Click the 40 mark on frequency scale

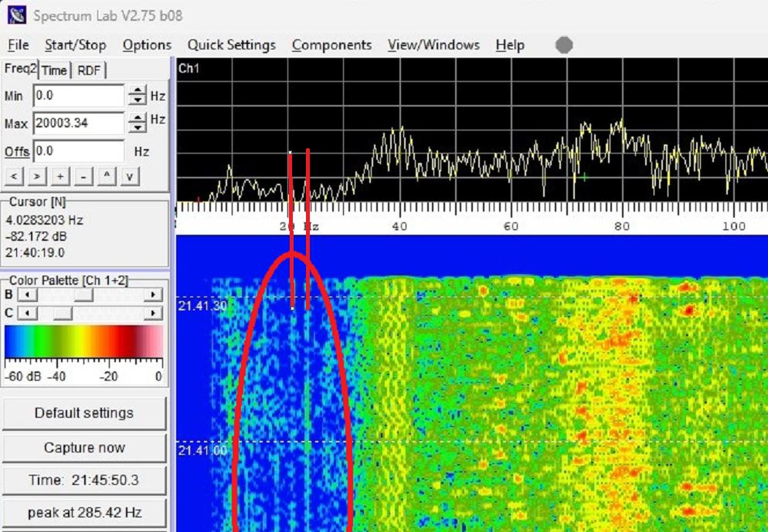(399, 226)
